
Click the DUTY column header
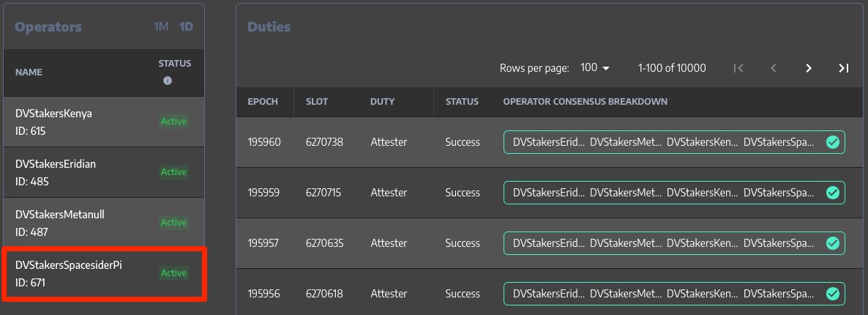[383, 102]
